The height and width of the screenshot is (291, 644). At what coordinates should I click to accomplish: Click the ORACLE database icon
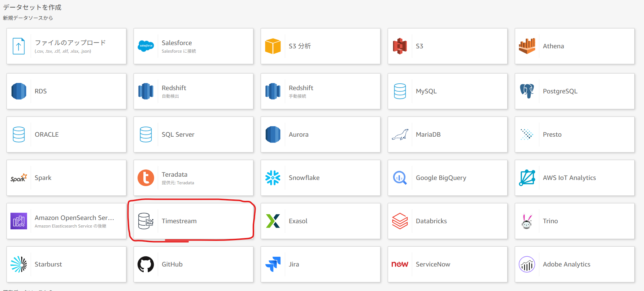19,135
